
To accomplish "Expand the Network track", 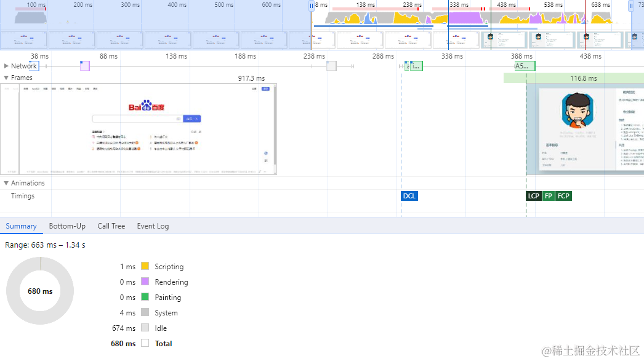I will (6, 66).
